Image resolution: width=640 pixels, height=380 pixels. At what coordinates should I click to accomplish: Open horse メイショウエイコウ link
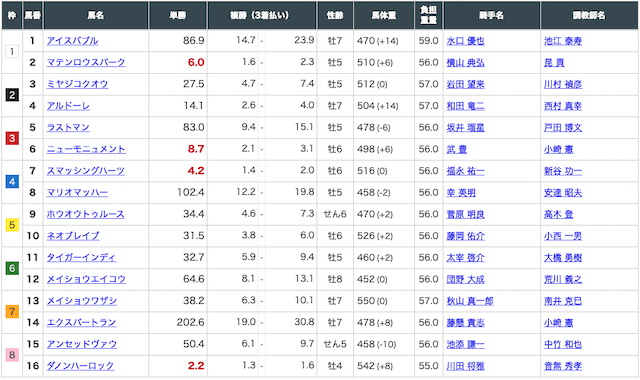click(x=86, y=279)
